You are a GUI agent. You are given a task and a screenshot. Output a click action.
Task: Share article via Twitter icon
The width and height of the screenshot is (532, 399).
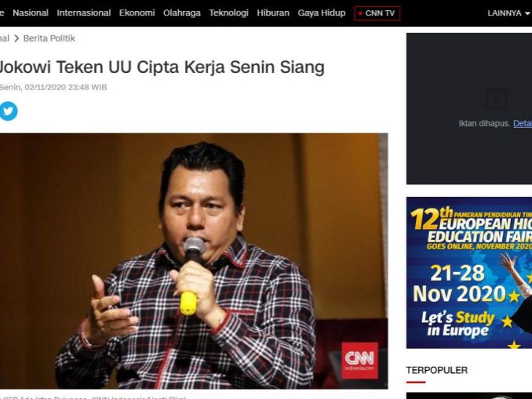[x=8, y=111]
